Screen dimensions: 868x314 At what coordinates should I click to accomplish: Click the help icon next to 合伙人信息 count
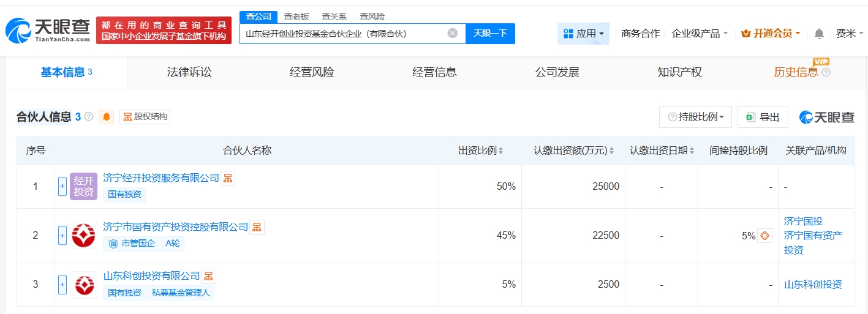89,117
